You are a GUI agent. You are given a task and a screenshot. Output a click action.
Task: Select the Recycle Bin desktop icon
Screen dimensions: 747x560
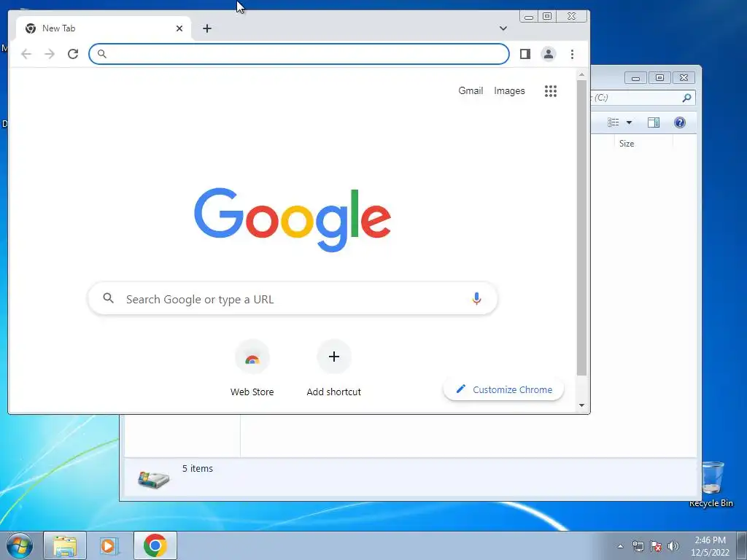(x=711, y=484)
